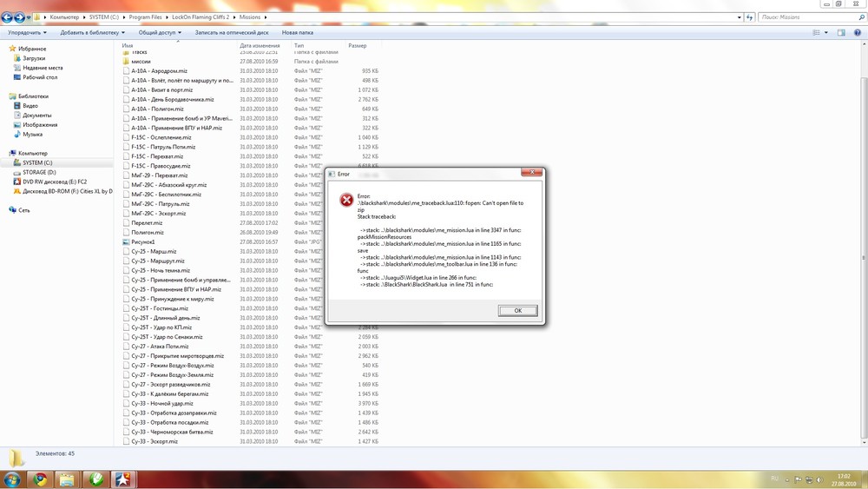Open Рабочий стол in sidebar

point(39,77)
